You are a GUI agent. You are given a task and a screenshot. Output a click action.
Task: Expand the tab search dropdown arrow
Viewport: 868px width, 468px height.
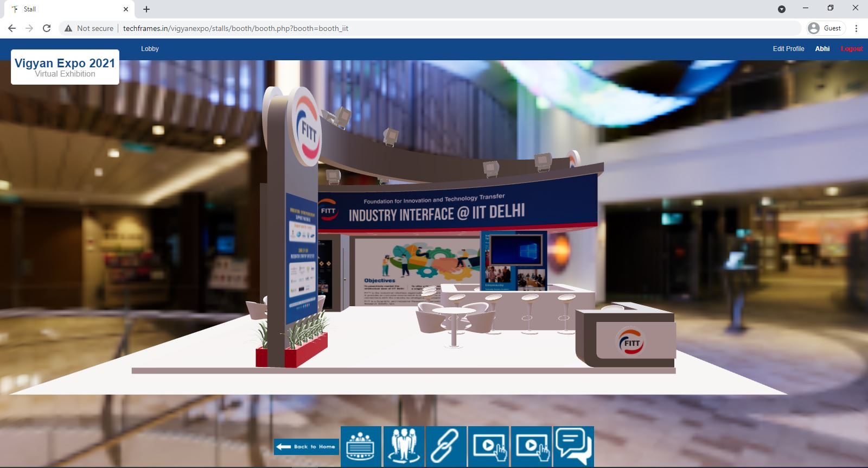(x=782, y=9)
